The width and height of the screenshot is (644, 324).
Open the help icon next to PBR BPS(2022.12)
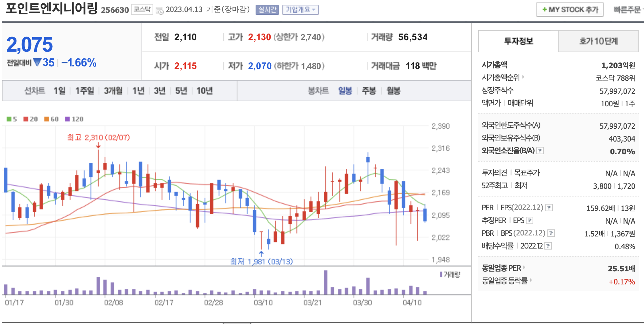pos(551,233)
